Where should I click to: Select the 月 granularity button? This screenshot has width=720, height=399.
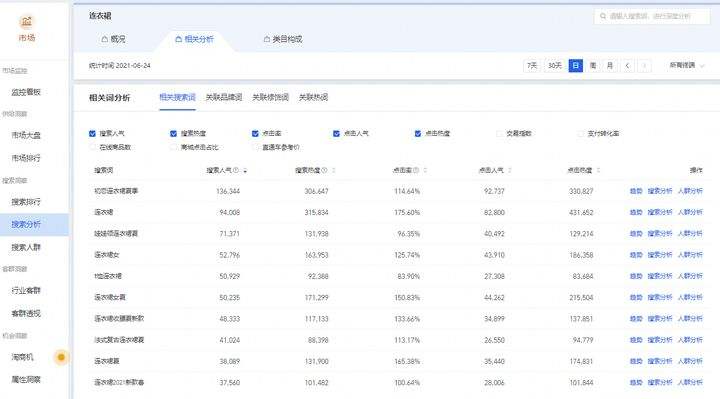(x=610, y=66)
